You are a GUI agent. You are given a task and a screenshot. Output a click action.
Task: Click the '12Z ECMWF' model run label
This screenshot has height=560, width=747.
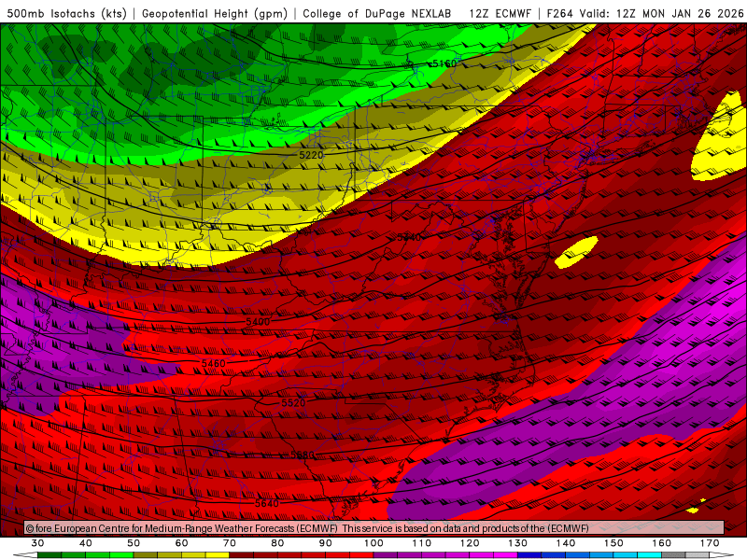(500, 14)
